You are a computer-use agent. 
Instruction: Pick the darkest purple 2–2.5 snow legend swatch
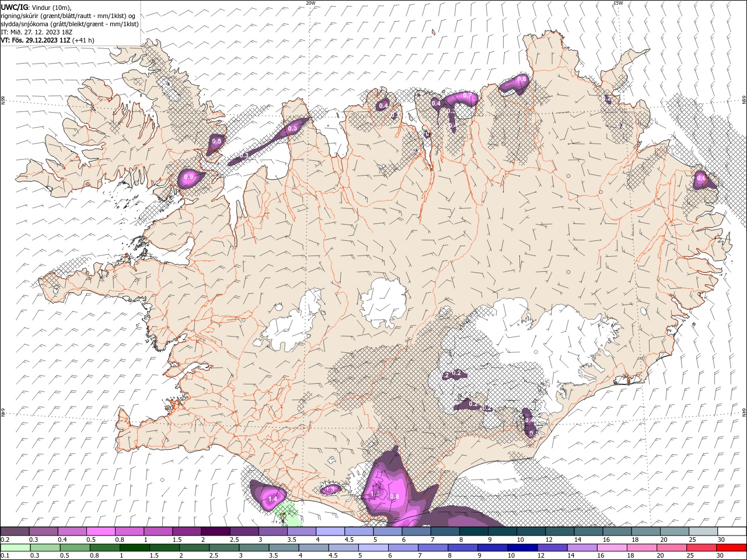coord(215,531)
